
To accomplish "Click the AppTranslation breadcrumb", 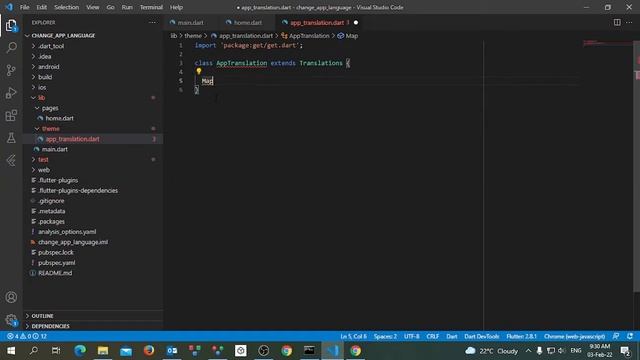I will [309, 36].
